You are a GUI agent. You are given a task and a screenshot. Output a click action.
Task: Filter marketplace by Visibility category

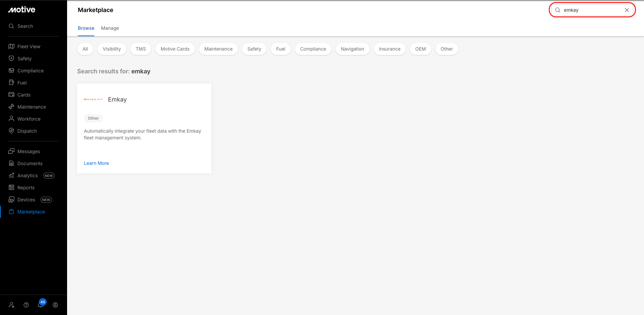(112, 49)
